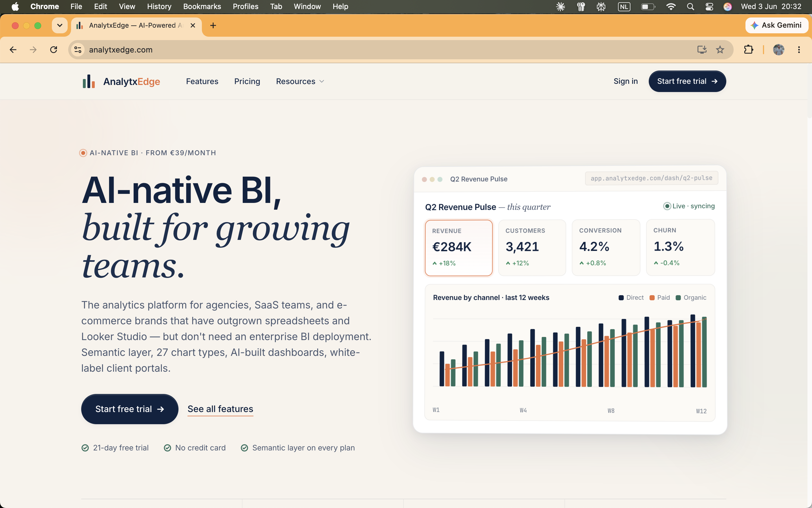Click the Direct legend color swatch
812x508 pixels.
pyautogui.click(x=621, y=298)
